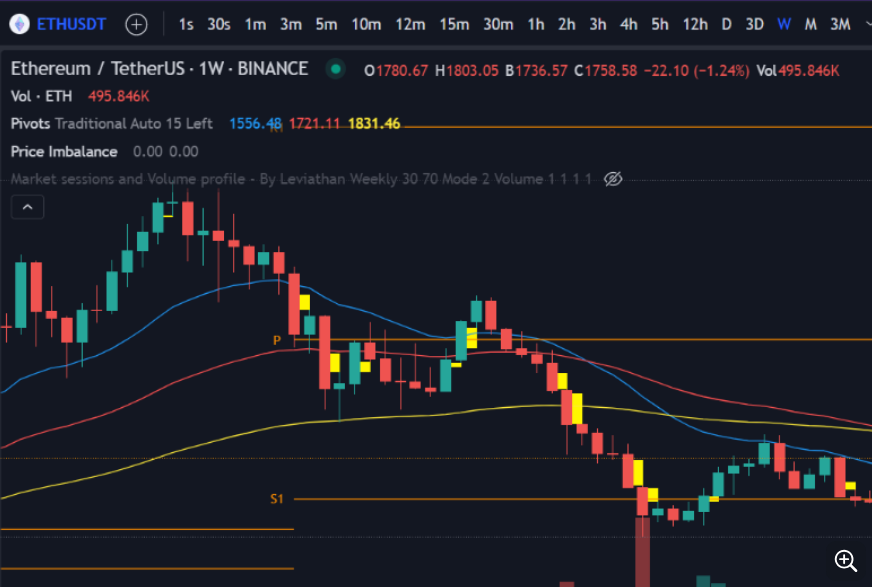Click the zoom in magnifier icon
The height and width of the screenshot is (587, 872).
pyautogui.click(x=846, y=560)
